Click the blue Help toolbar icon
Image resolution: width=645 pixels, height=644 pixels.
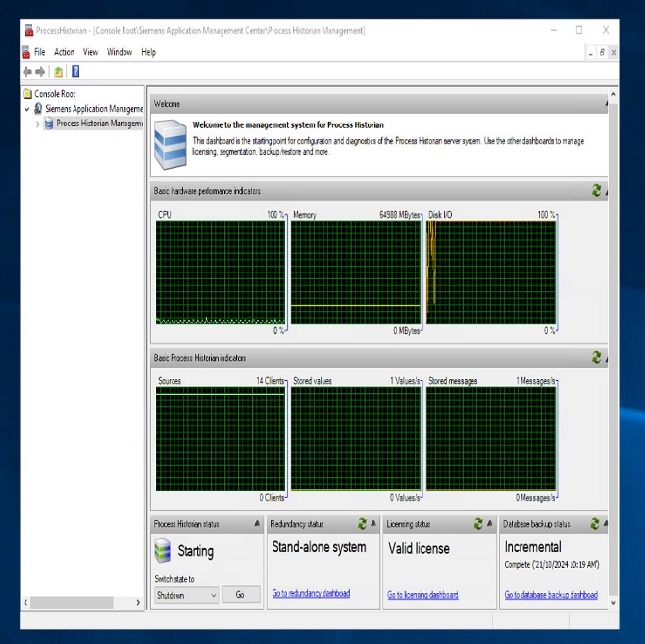[x=75, y=72]
